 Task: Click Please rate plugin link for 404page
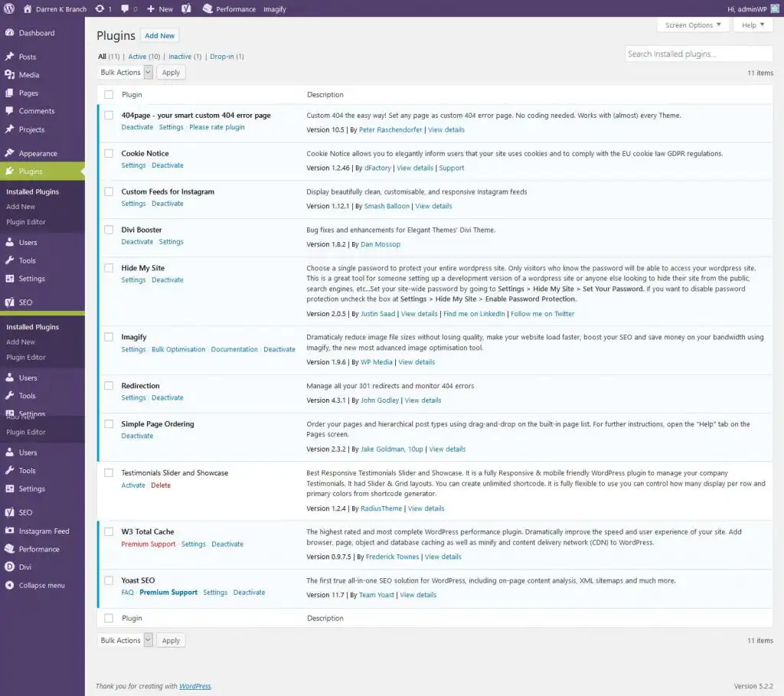coord(217,127)
